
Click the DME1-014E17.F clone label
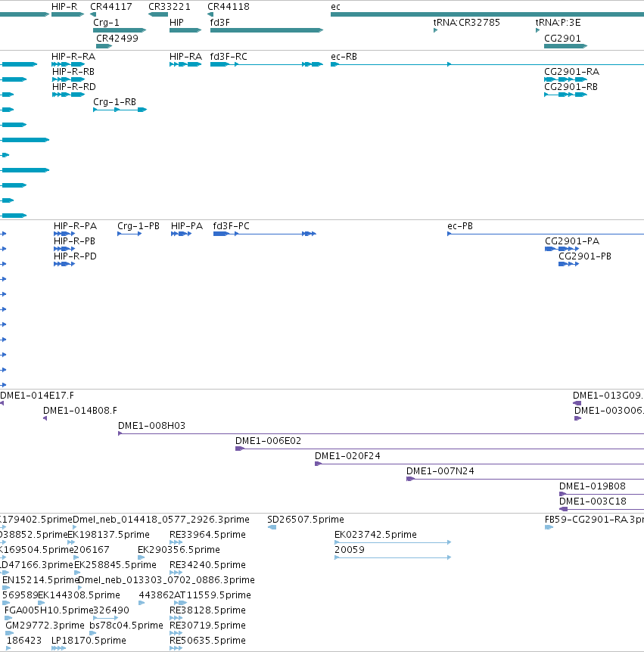pos(37,396)
